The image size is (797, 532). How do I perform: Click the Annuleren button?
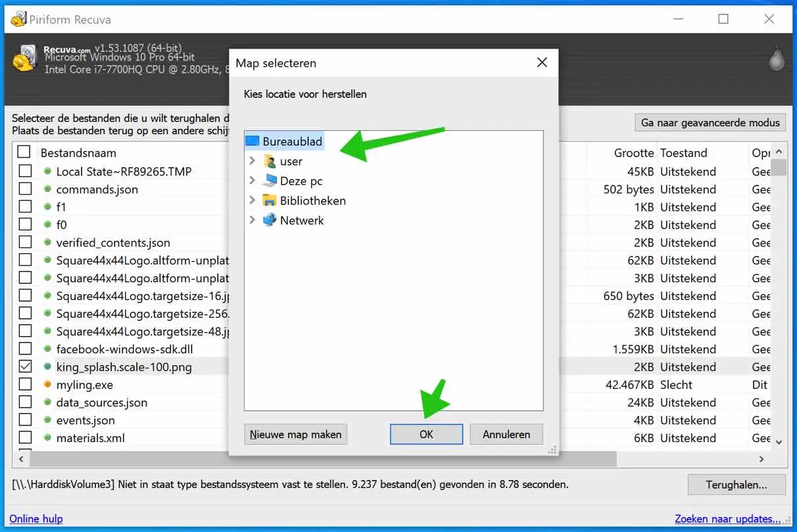pos(506,434)
